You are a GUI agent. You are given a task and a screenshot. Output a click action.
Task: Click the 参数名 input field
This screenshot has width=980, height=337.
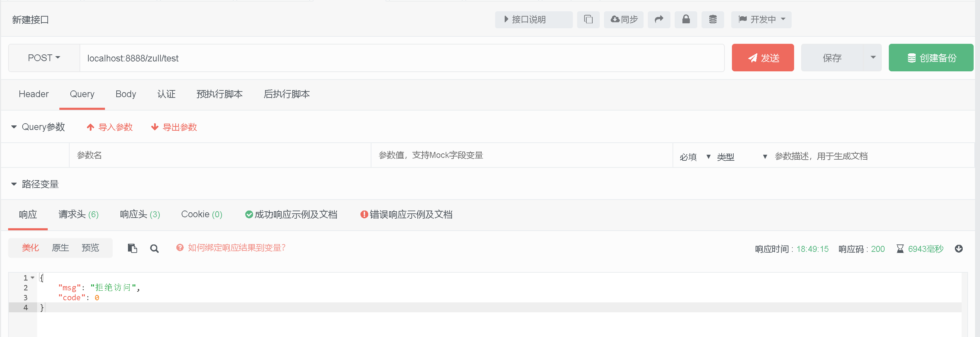[x=220, y=155]
